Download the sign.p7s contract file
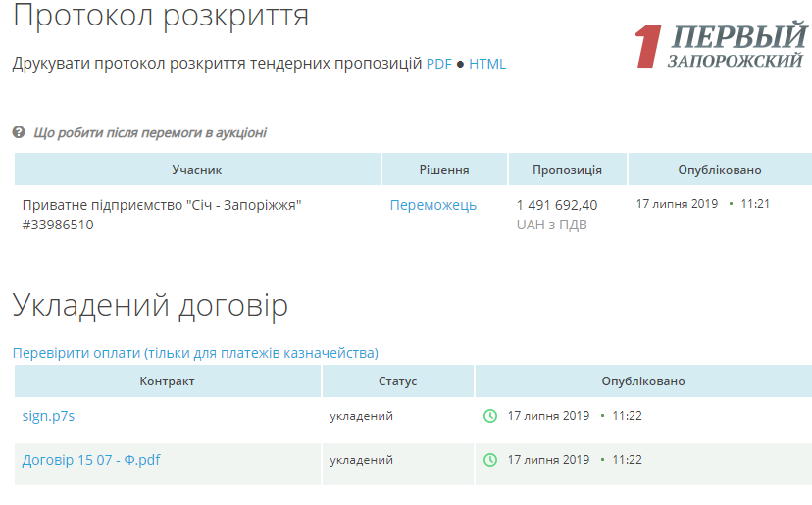 coord(48,416)
